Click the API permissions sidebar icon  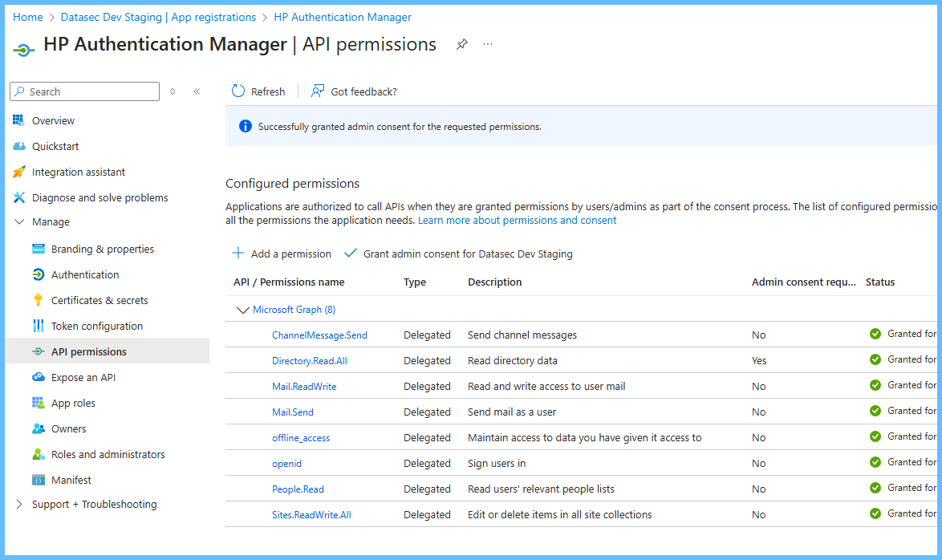point(39,351)
